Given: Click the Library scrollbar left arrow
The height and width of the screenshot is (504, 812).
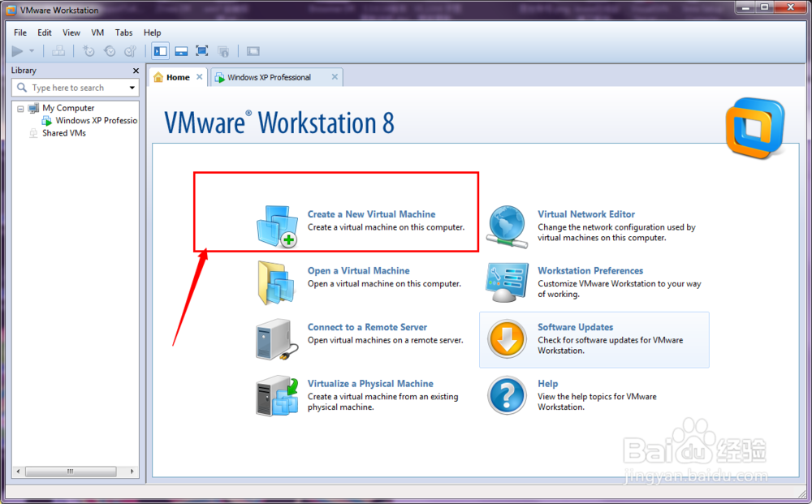Looking at the screenshot, I should [18, 472].
